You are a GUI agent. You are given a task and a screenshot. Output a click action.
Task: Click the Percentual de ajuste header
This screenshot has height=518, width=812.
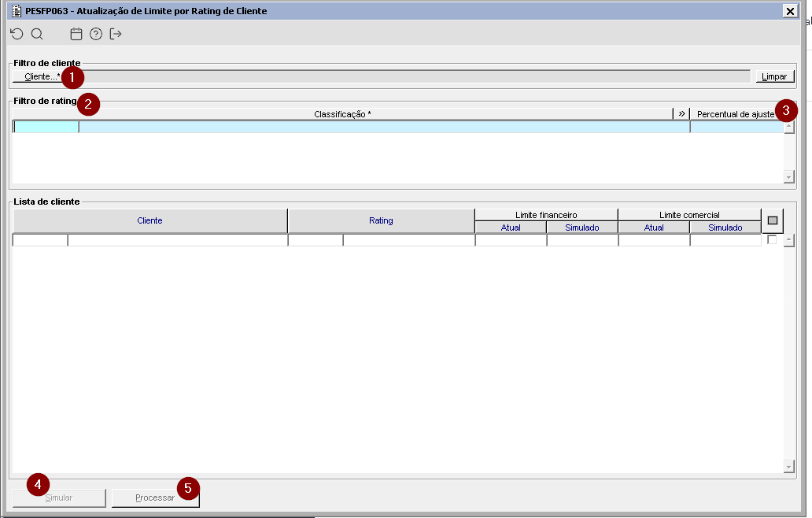(736, 114)
